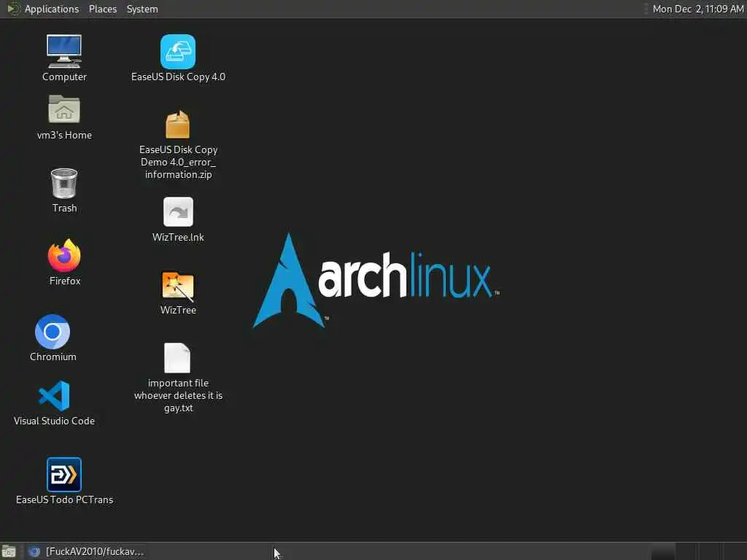Click the clock showing Mon Dec 2
747x560 pixels.
tap(698, 9)
